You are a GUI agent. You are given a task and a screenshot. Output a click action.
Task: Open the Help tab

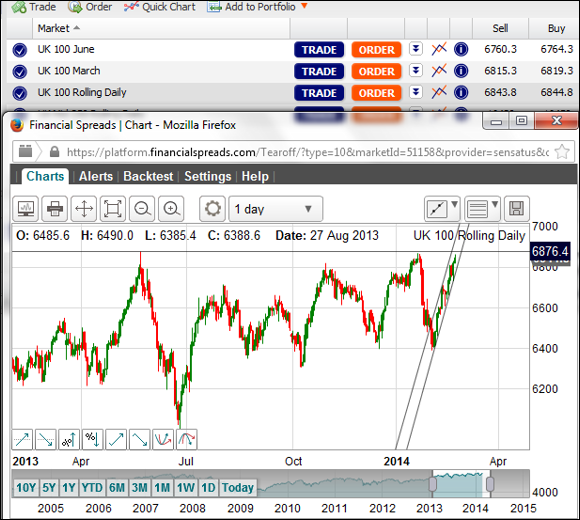255,176
